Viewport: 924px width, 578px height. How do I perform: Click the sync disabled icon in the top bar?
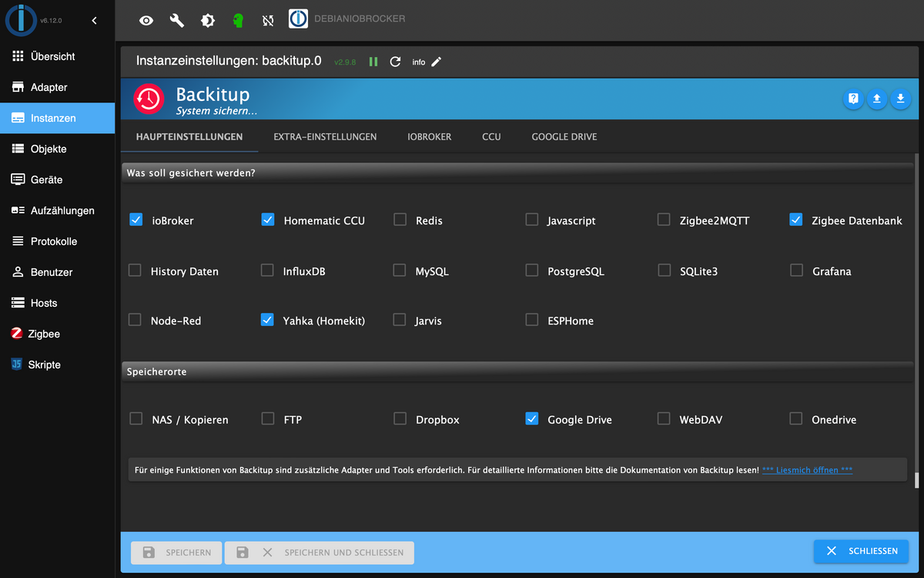[268, 21]
